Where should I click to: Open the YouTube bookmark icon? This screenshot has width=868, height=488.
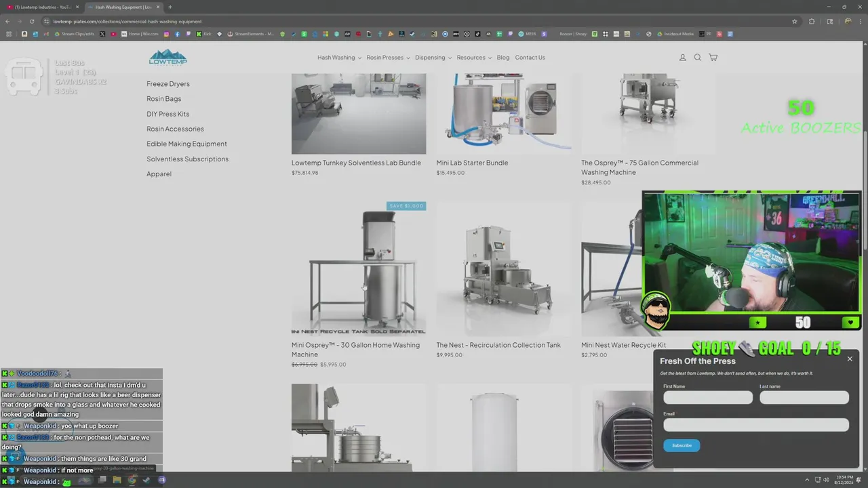tap(113, 34)
